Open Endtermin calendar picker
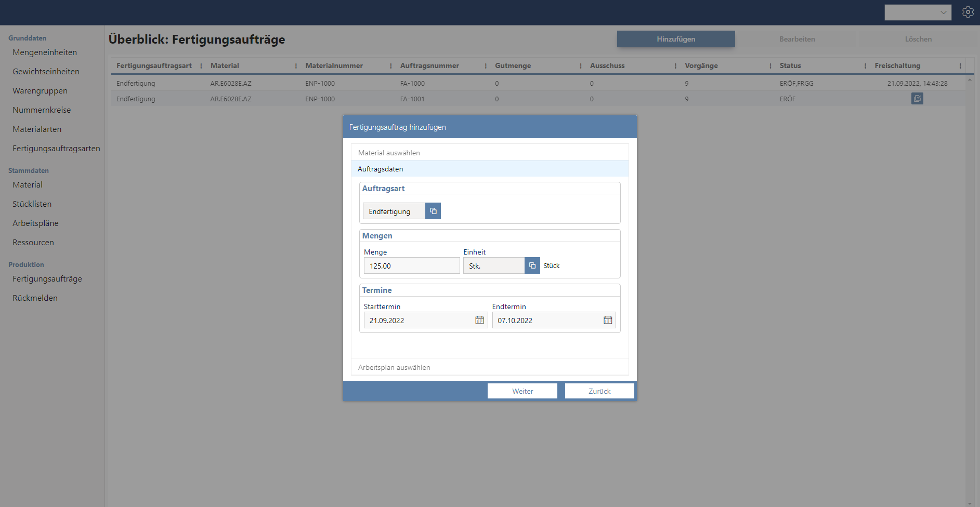The image size is (980, 507). click(608, 320)
